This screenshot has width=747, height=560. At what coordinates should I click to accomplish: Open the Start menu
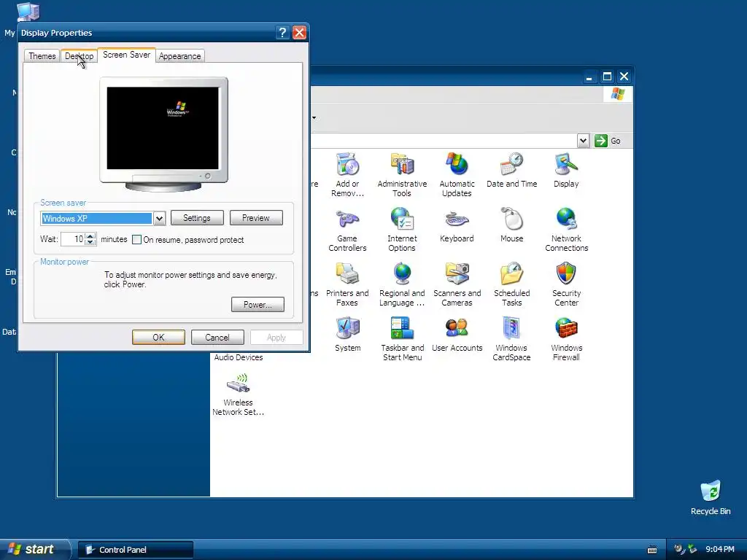(x=34, y=549)
